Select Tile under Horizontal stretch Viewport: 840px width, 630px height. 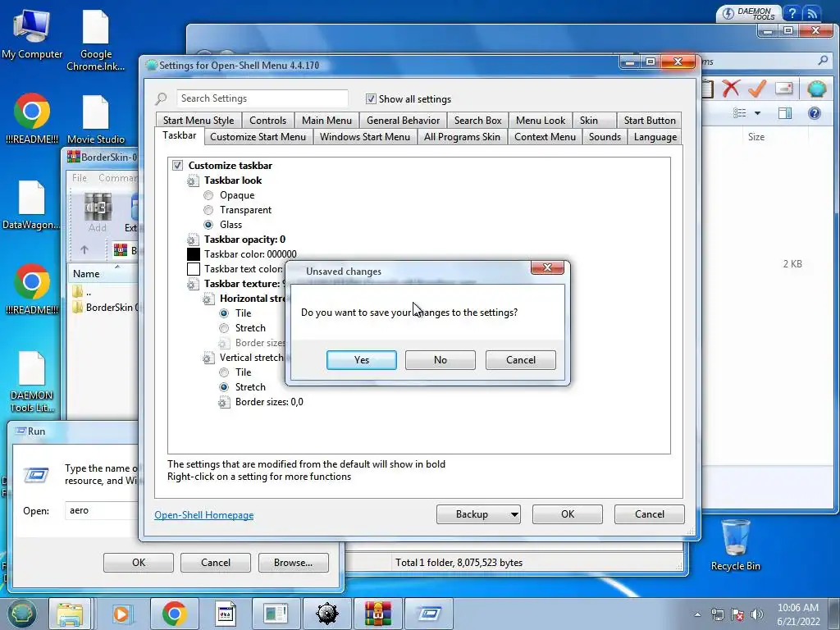pyautogui.click(x=224, y=313)
